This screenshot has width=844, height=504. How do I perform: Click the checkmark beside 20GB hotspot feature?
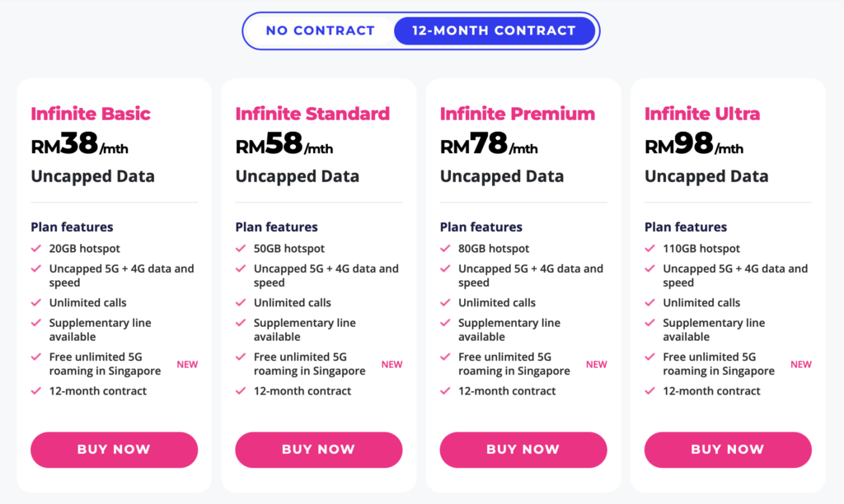click(35, 248)
